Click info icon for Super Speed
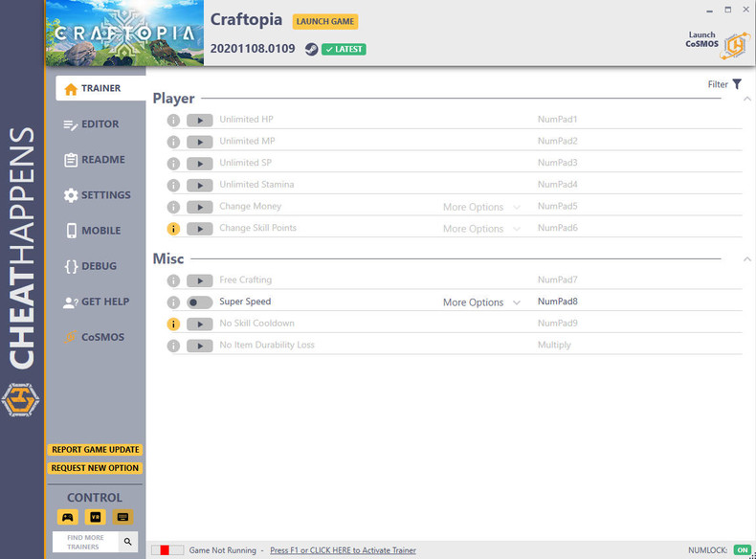The width and height of the screenshot is (756, 559). point(173,302)
